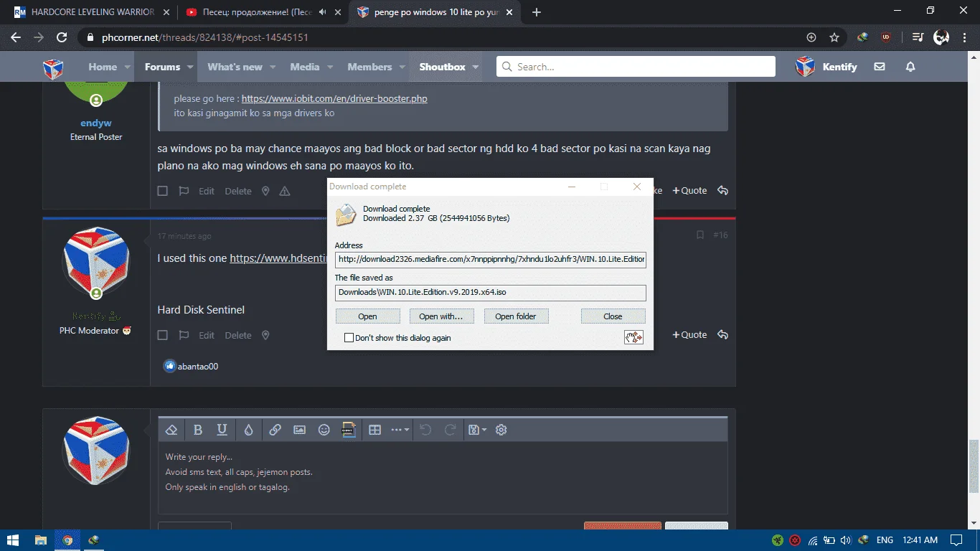The image size is (980, 551).
Task: Toggle BB code gear icon in editor
Action: pos(501,430)
